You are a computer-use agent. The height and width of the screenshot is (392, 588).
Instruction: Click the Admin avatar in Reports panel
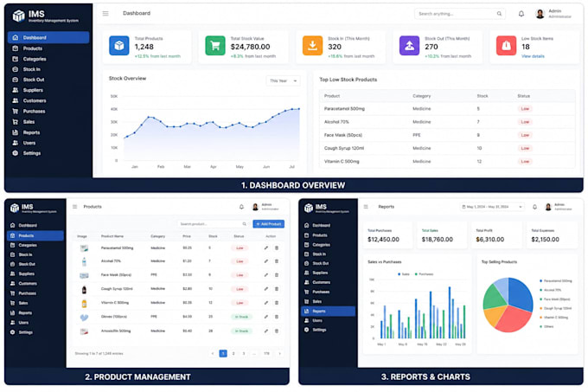548,207
